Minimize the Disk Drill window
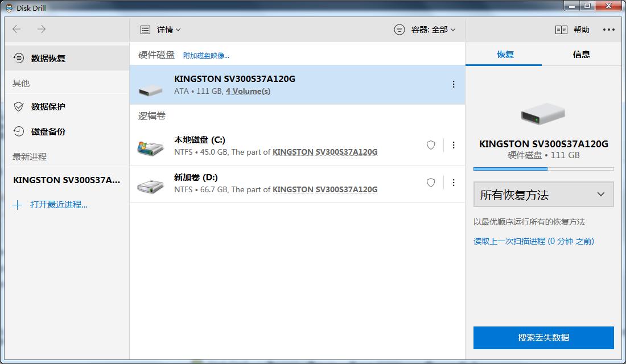Image resolution: width=626 pixels, height=364 pixels. 572,6
